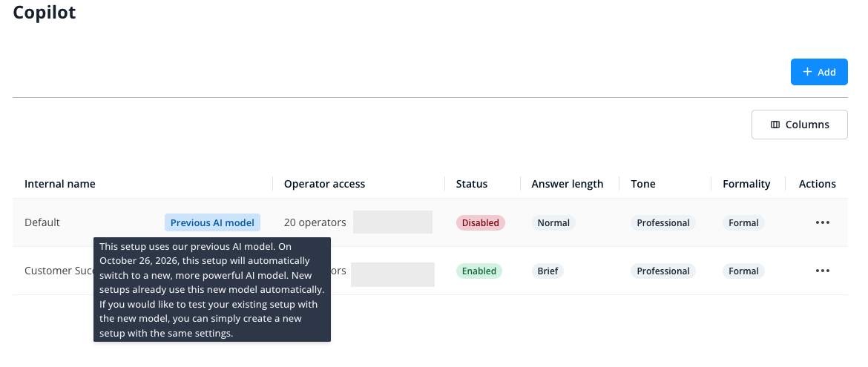Click the Normal answer length tag
The width and height of the screenshot is (868, 367).
(x=553, y=222)
